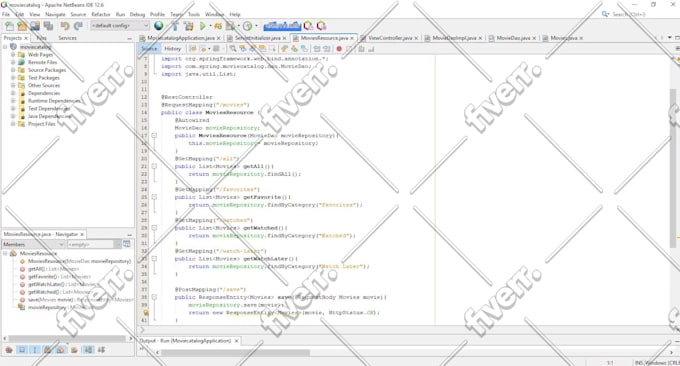
Task: Toggle the fifth Navigator bottom filter button
Action: coord(61,350)
